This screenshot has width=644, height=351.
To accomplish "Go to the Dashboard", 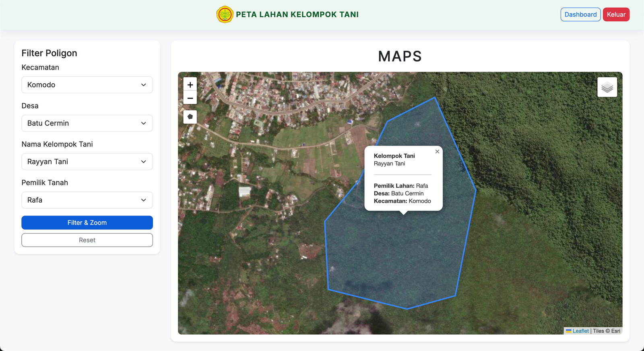I will [x=580, y=14].
